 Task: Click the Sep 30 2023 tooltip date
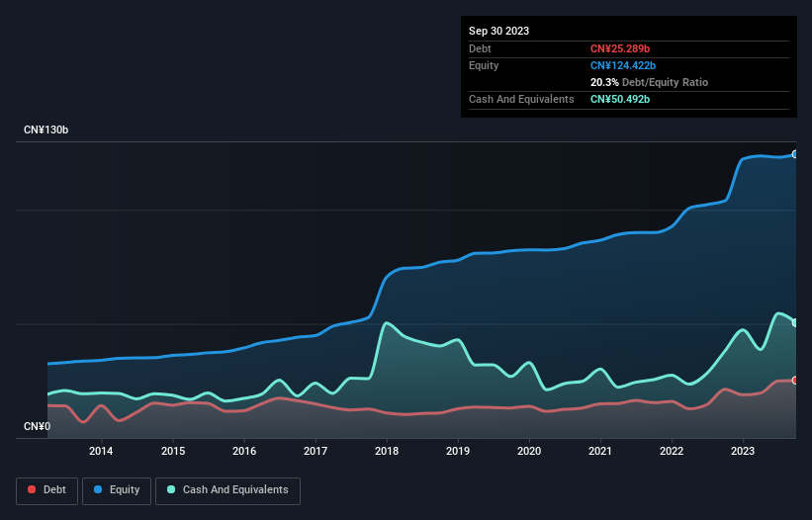pyautogui.click(x=498, y=31)
